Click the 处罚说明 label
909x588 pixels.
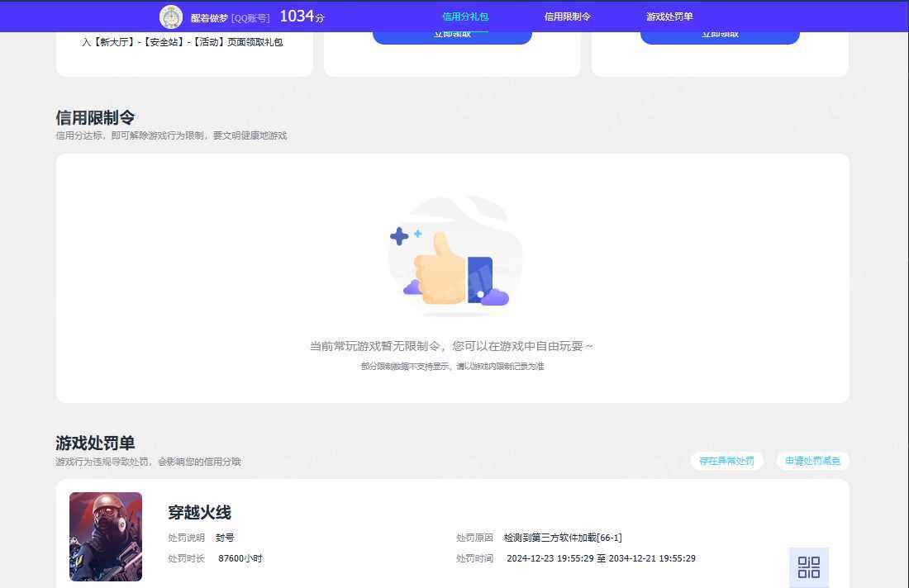pyautogui.click(x=186, y=538)
